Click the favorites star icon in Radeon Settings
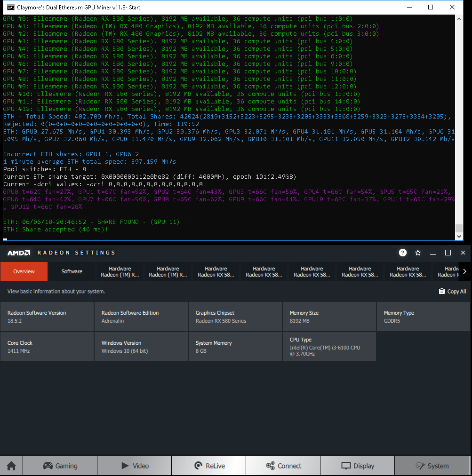 (418, 253)
